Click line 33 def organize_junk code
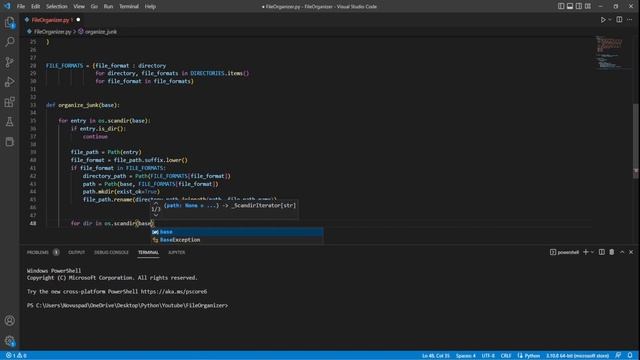Viewport: 640px width, 360px height. coord(83,105)
